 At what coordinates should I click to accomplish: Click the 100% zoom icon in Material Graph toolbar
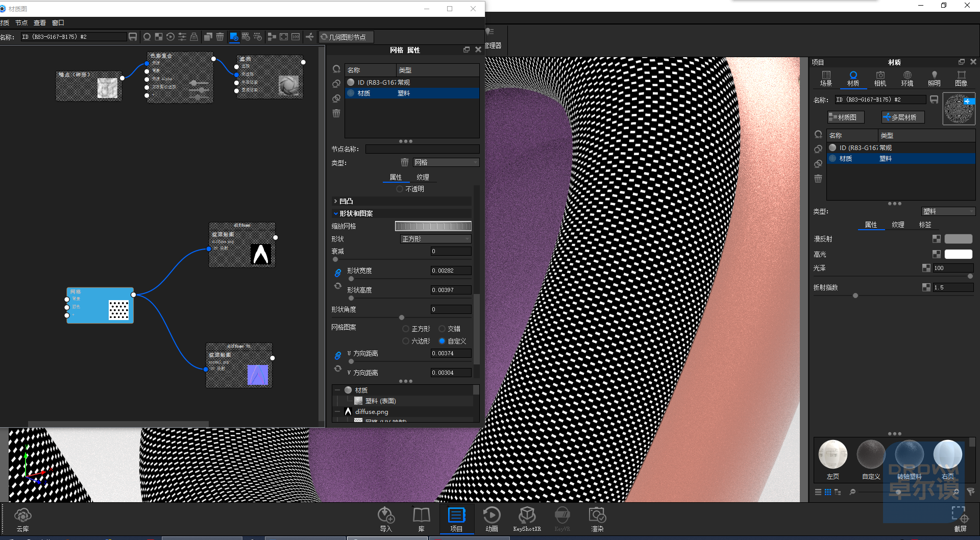coord(296,37)
